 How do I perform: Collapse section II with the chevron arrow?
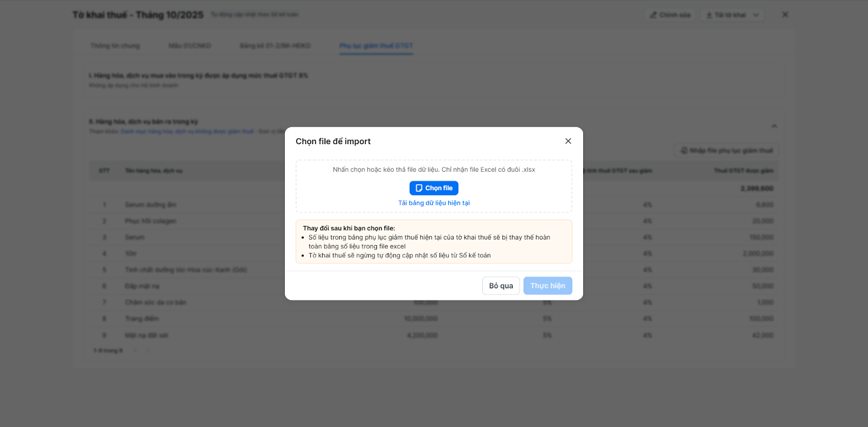(x=774, y=126)
